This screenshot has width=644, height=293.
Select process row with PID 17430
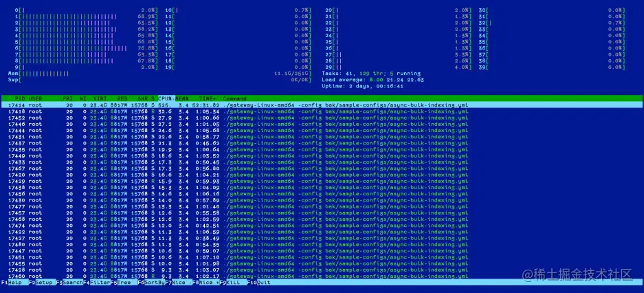[x=322, y=200]
